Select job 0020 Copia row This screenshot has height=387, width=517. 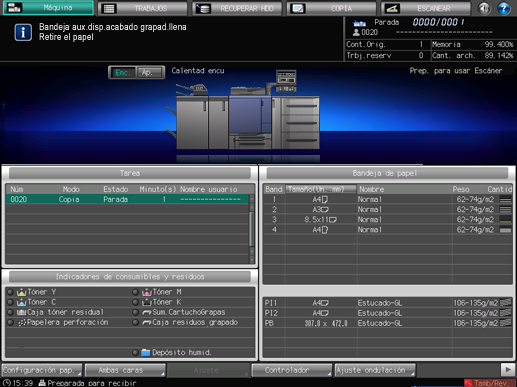pyautogui.click(x=127, y=199)
